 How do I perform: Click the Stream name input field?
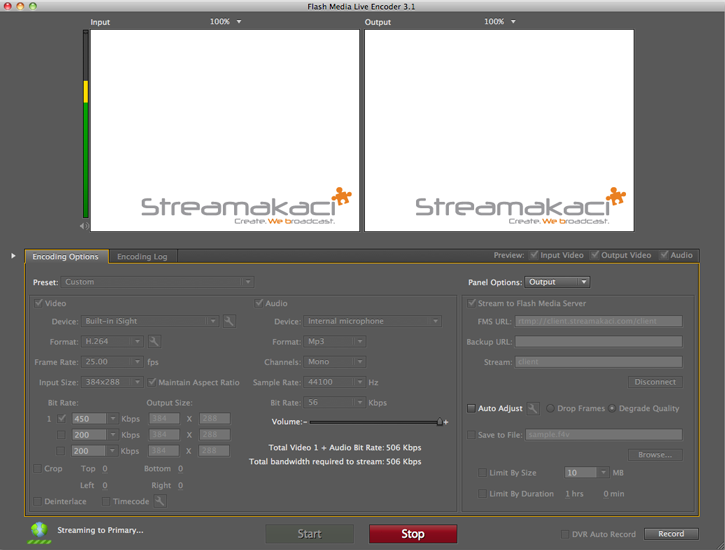pyautogui.click(x=599, y=362)
